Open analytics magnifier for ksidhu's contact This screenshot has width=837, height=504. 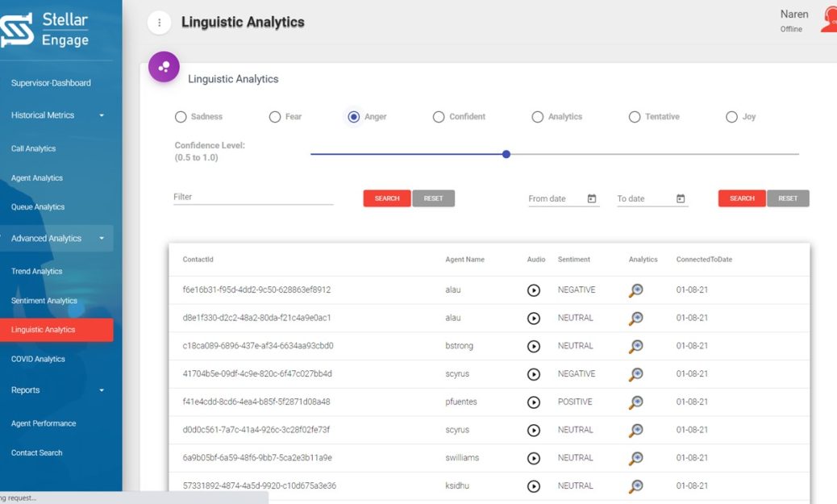coord(635,486)
